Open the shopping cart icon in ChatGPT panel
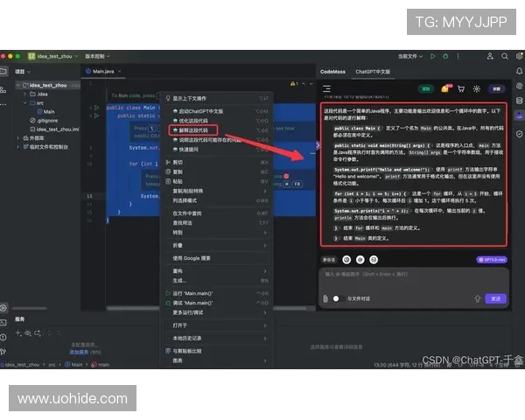 coord(460,88)
